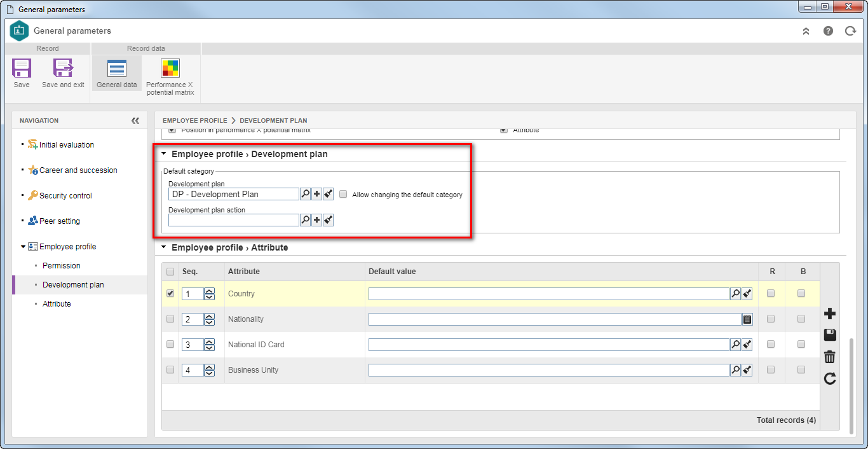Click the Save icon in the Record toolbar

coord(22,68)
